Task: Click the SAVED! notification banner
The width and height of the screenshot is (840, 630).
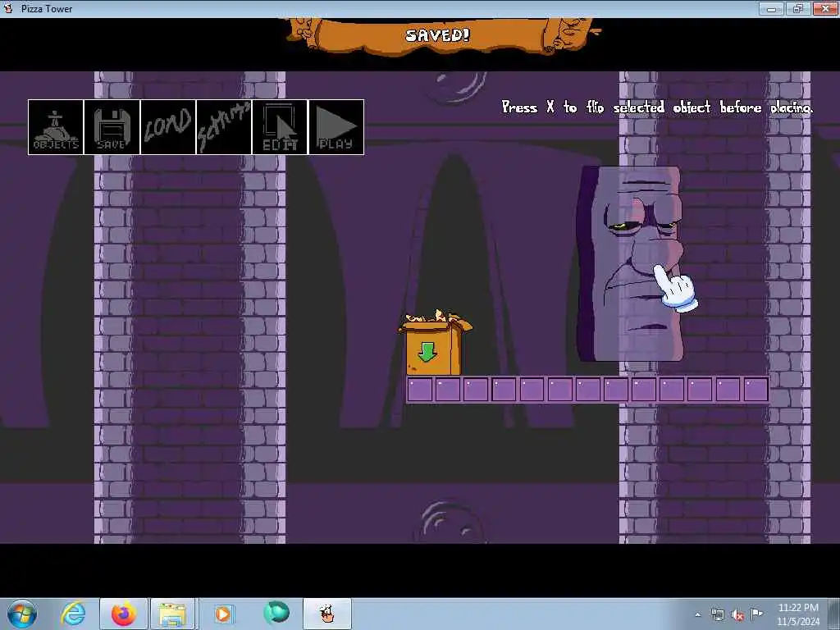Action: (x=442, y=36)
